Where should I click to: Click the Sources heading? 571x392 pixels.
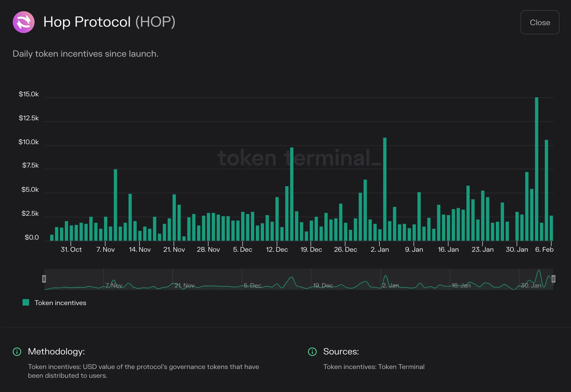click(341, 351)
